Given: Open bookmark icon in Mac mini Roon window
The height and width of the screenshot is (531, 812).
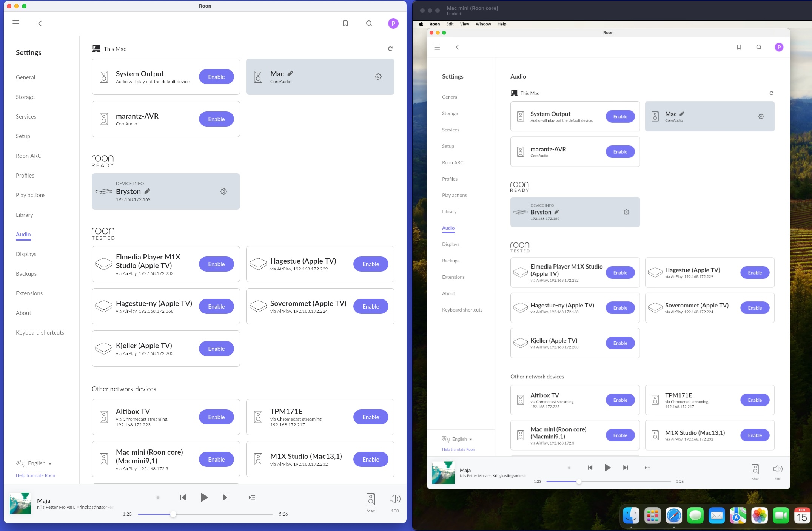Looking at the screenshot, I should pos(739,47).
